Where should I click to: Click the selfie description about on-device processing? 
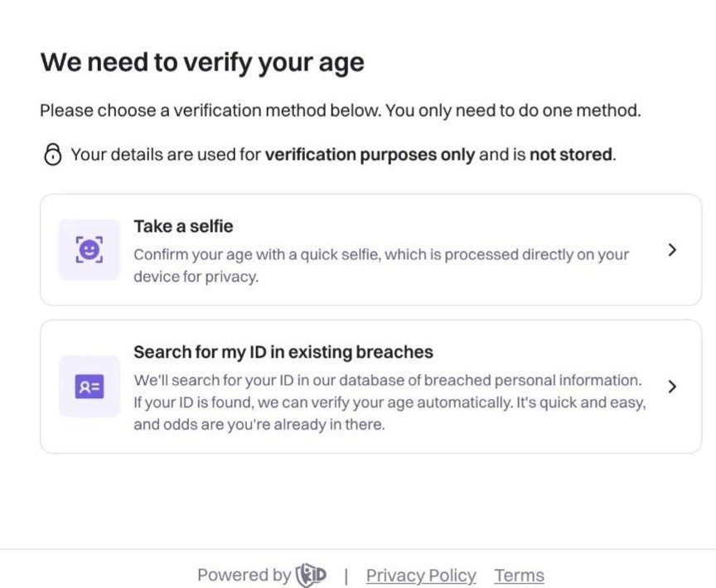[x=381, y=265]
